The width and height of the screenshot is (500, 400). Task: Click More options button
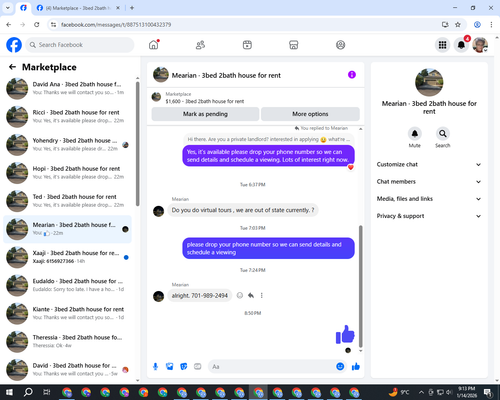click(x=310, y=114)
